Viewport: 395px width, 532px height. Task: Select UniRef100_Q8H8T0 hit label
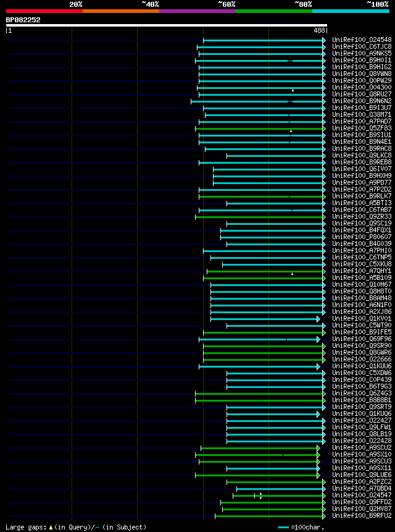[x=362, y=292]
